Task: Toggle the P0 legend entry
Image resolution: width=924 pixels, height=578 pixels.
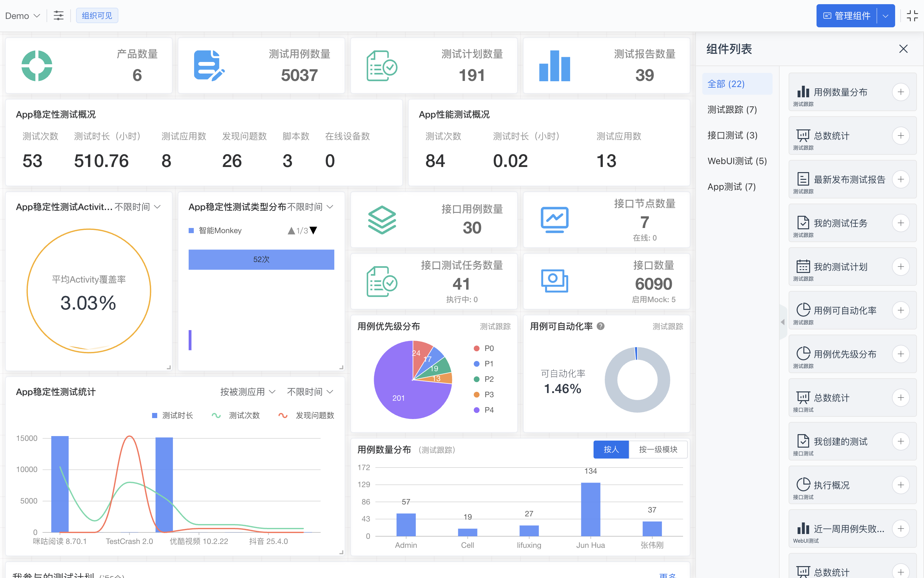Action: click(x=484, y=348)
